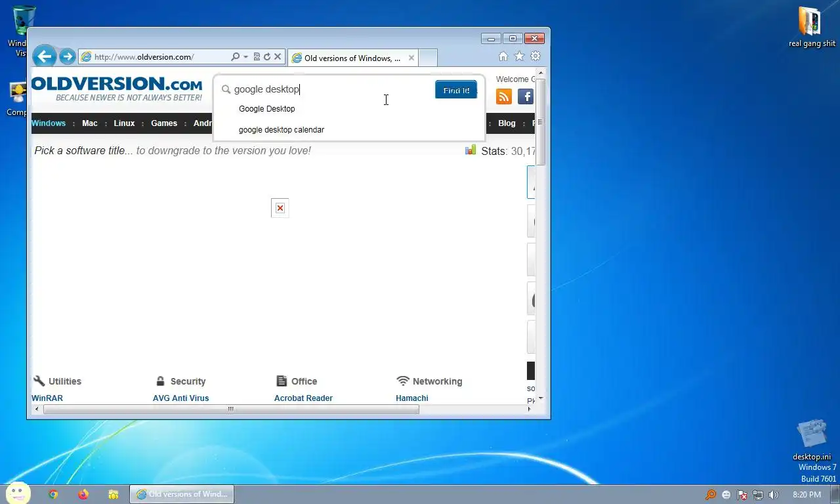
Task: Open the WinRAR link
Action: [x=47, y=398]
